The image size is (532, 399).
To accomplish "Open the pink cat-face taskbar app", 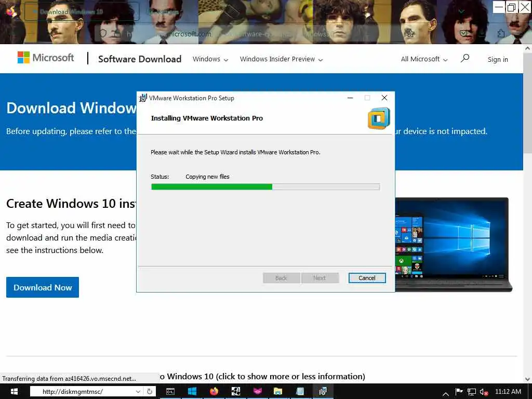I will point(258,392).
